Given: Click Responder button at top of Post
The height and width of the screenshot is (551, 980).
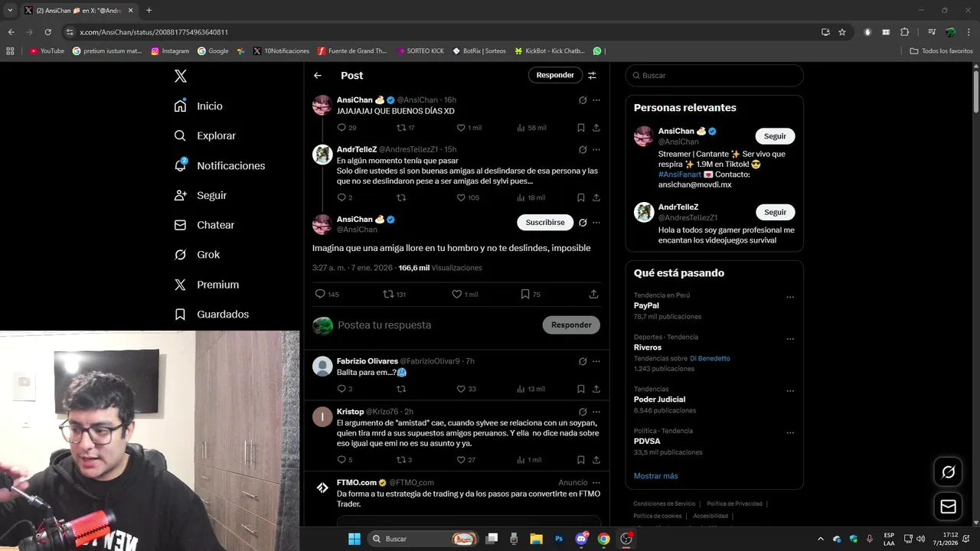Looking at the screenshot, I should point(555,75).
